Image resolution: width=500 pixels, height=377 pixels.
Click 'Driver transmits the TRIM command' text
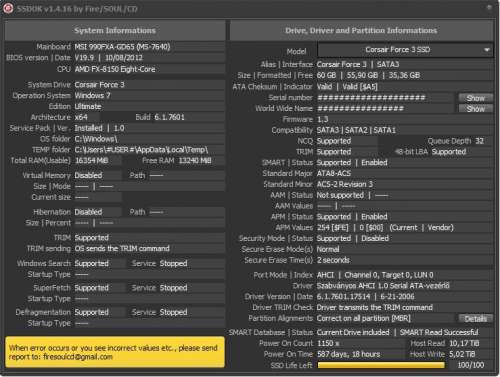pos(375,308)
